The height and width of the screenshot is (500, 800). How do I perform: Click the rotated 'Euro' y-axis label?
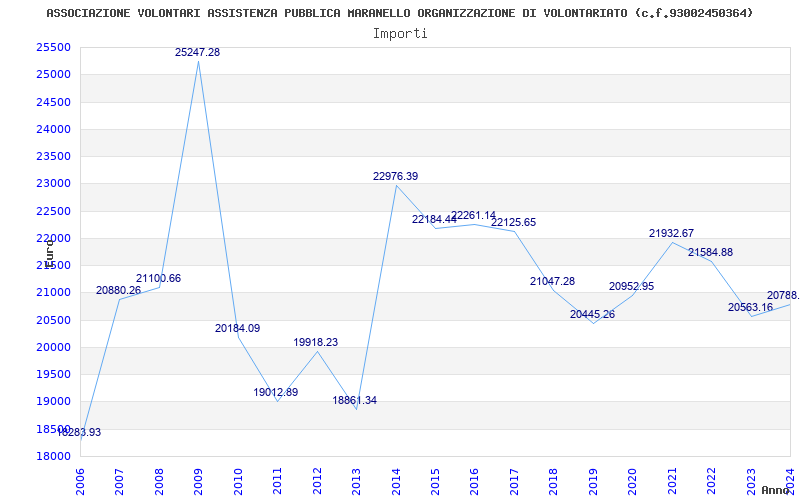pyautogui.click(x=49, y=254)
